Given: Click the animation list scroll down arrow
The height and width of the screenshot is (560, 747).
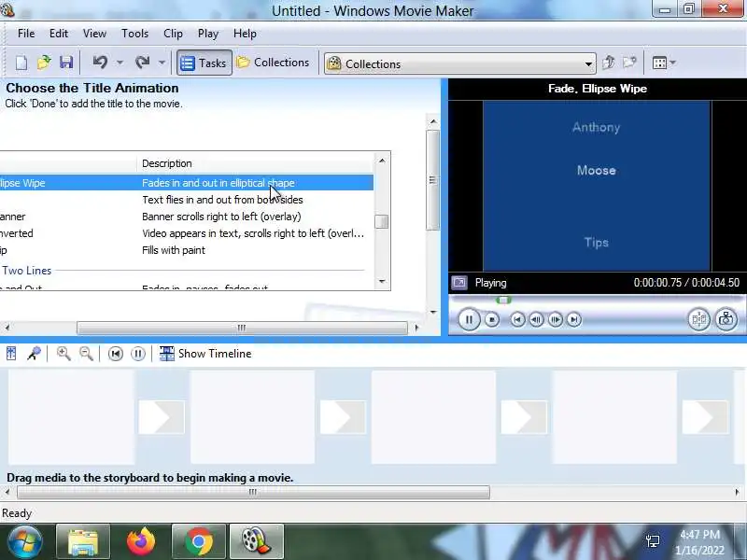Looking at the screenshot, I should pyautogui.click(x=382, y=282).
